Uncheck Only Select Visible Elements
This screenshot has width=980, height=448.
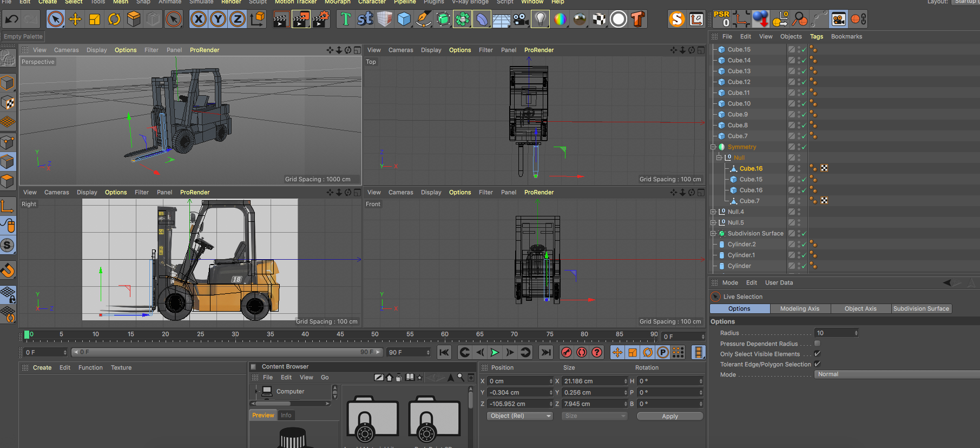(817, 354)
